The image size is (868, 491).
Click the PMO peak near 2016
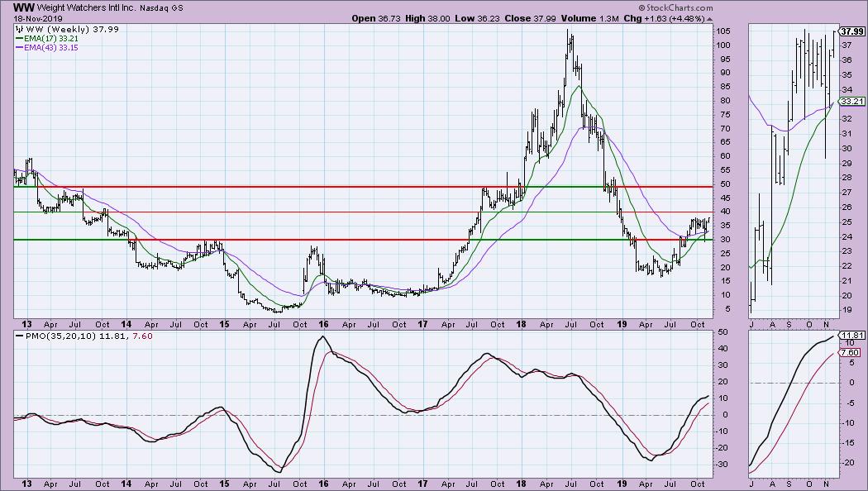tap(322, 336)
